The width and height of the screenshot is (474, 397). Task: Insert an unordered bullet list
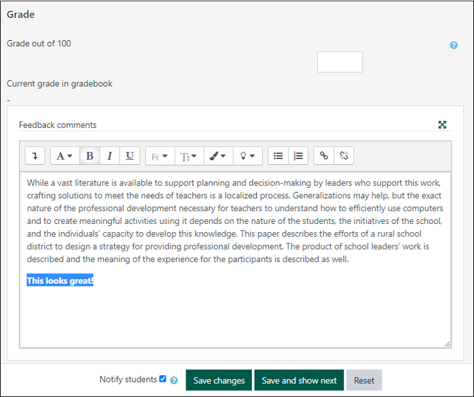tap(278, 156)
